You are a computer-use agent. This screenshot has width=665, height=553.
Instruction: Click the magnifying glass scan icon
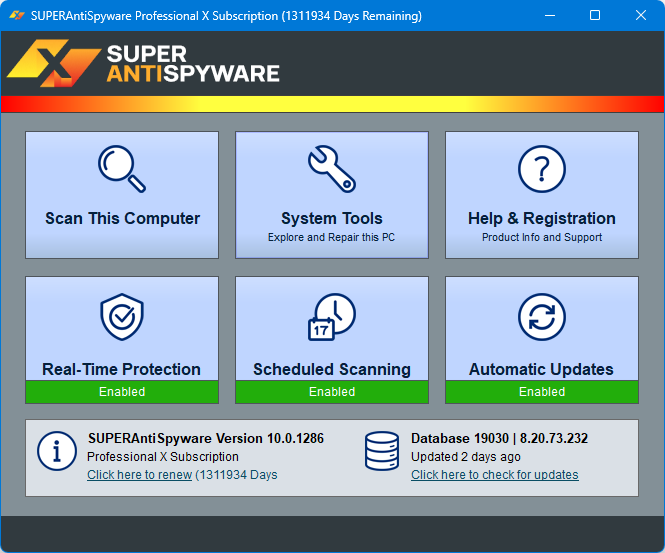pyautogui.click(x=121, y=168)
